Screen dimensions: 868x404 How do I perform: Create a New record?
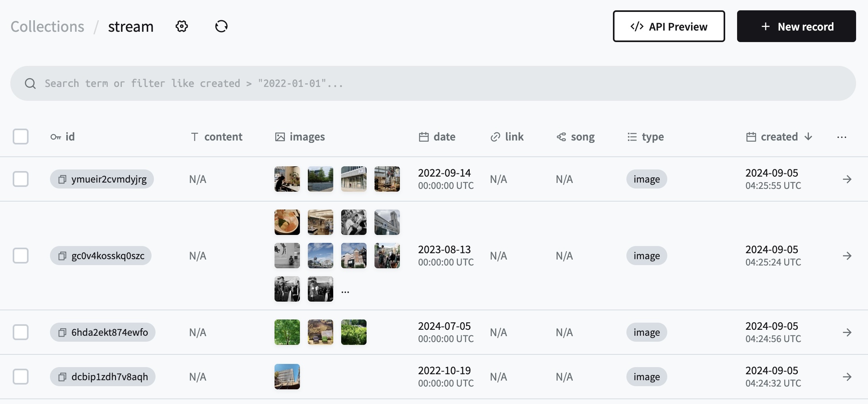(x=796, y=27)
